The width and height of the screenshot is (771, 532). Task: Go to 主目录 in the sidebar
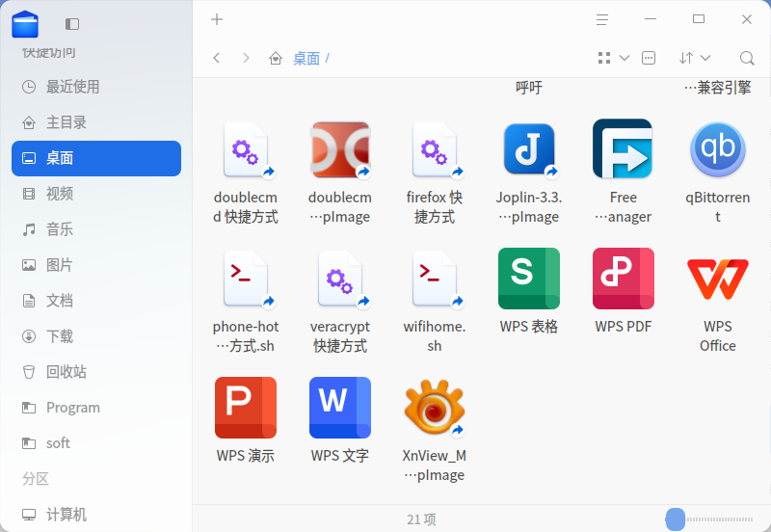click(96, 122)
